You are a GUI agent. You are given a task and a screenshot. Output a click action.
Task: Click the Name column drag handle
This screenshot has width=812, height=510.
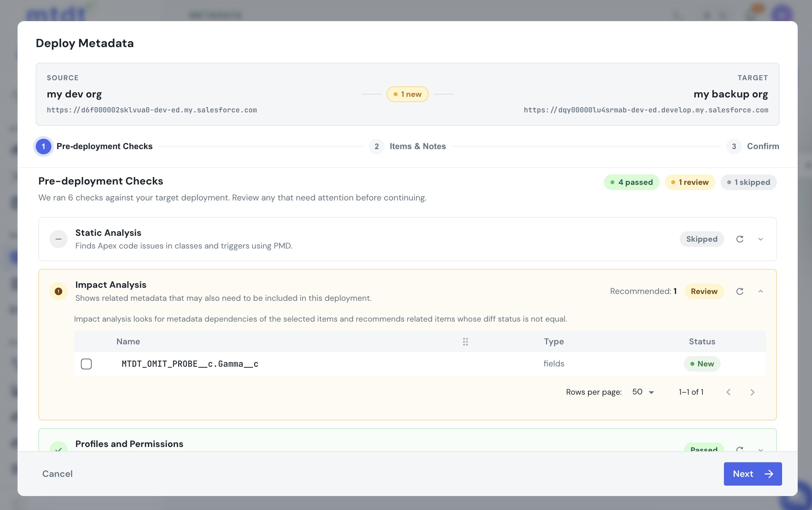[465, 342]
